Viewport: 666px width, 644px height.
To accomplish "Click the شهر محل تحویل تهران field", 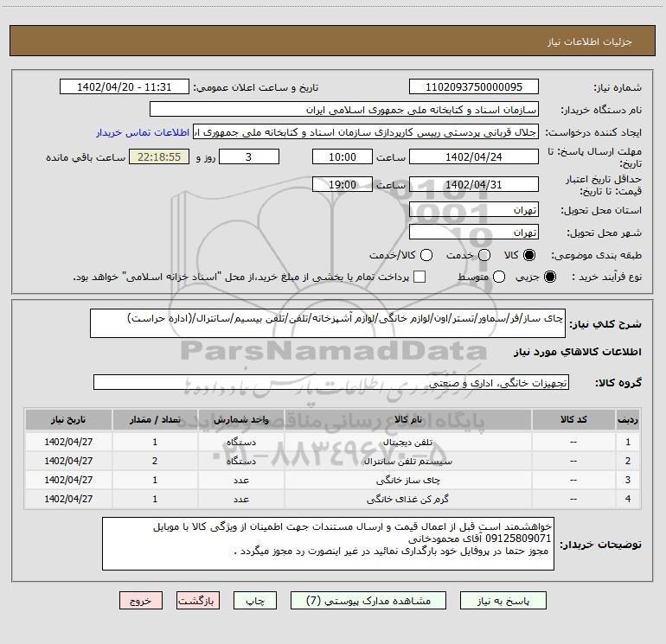I will 474,233.
